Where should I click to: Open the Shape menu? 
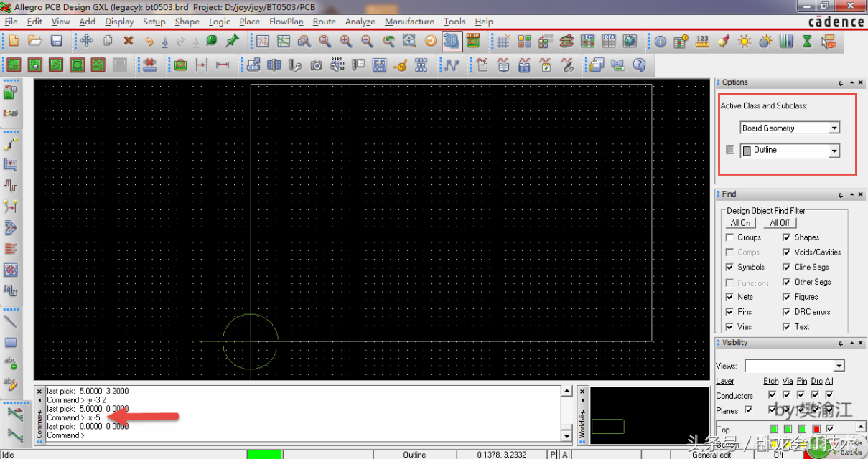click(x=187, y=22)
